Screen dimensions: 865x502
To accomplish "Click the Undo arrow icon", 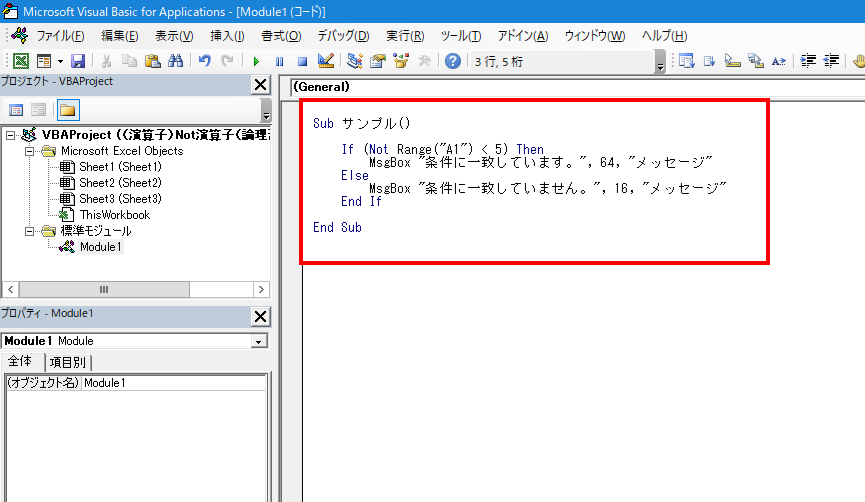I will pos(205,61).
